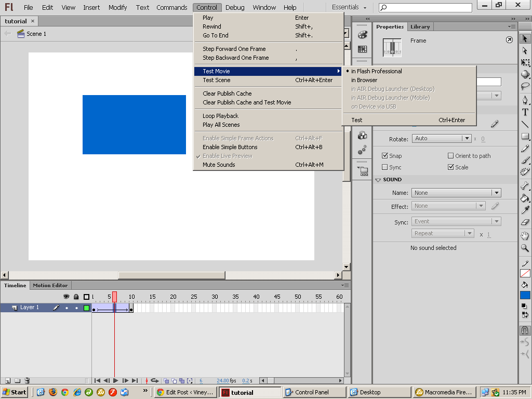
Task: Select the Pencil tool
Action: pyautogui.click(x=525, y=148)
